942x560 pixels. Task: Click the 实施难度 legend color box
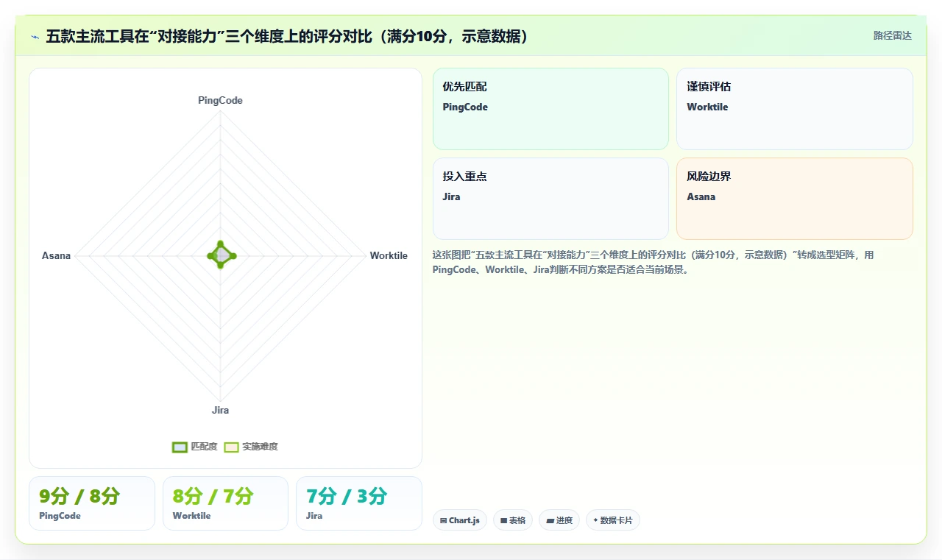click(232, 447)
